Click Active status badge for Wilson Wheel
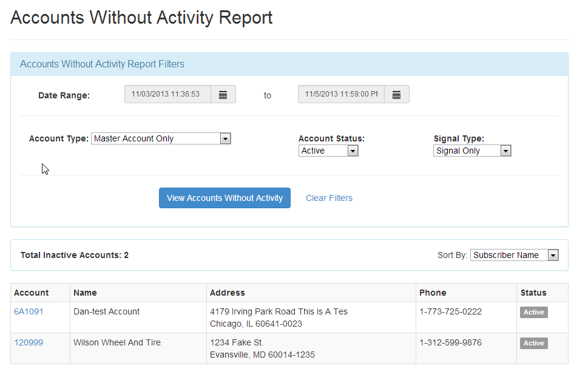Screen dimensions: 588x377 click(534, 343)
